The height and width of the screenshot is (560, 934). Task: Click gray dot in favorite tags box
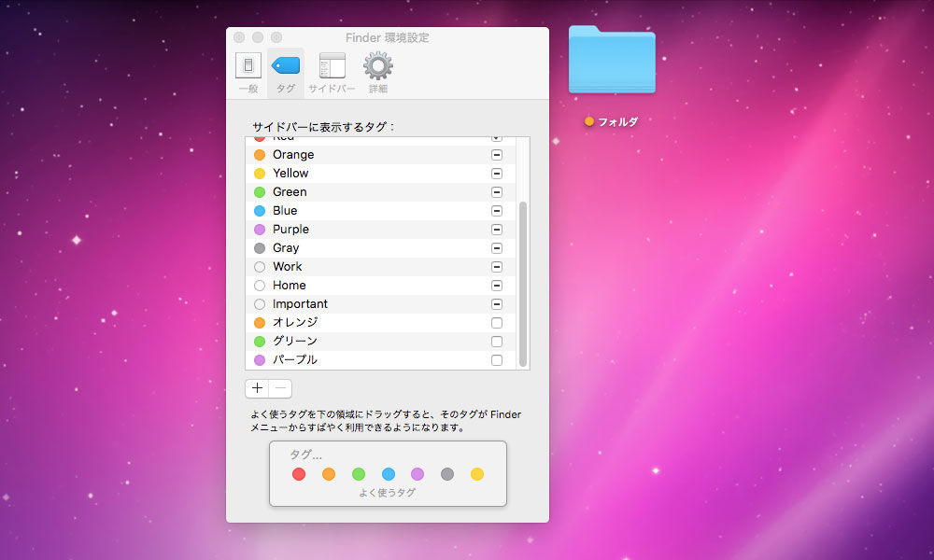point(447,474)
